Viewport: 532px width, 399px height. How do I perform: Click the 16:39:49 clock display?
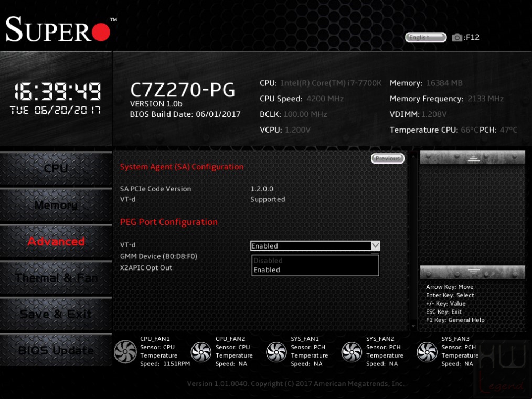[57, 92]
